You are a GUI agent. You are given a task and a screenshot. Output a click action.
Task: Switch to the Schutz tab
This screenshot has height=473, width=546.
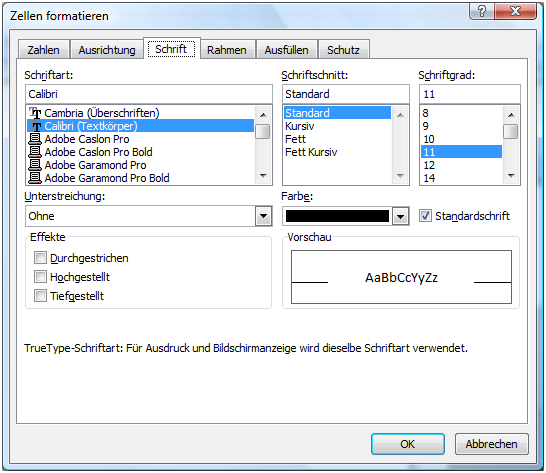(x=343, y=49)
